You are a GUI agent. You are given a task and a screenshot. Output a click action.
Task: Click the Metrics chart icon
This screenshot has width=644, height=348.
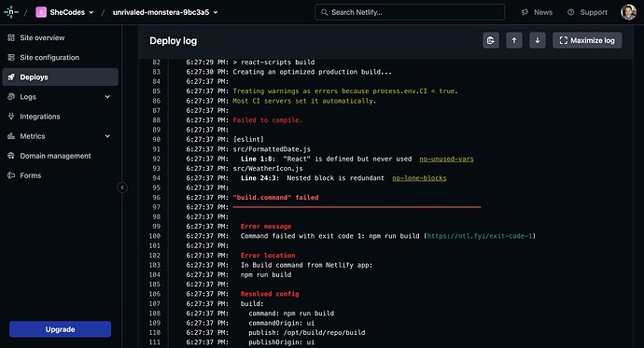click(11, 136)
